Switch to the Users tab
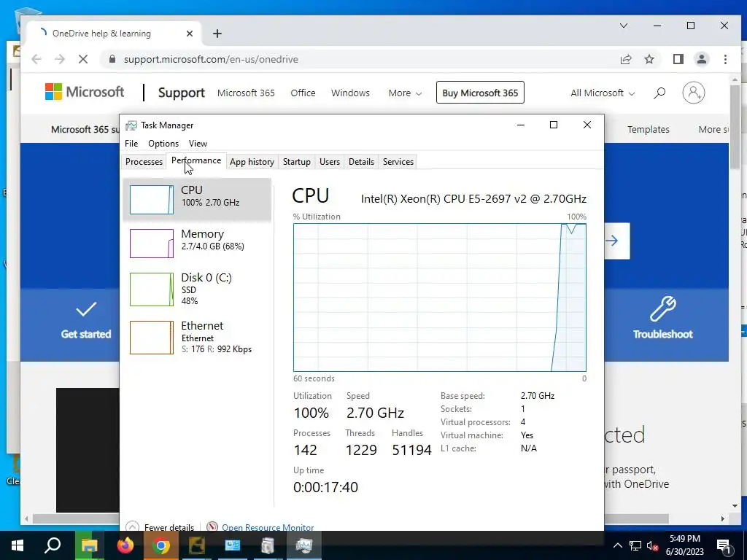 click(330, 161)
